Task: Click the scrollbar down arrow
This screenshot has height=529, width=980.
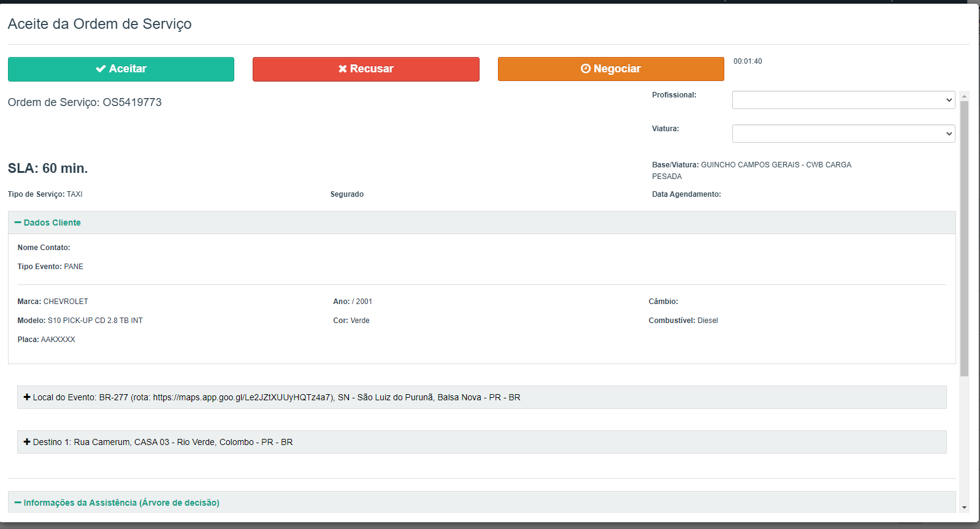Action: click(965, 508)
